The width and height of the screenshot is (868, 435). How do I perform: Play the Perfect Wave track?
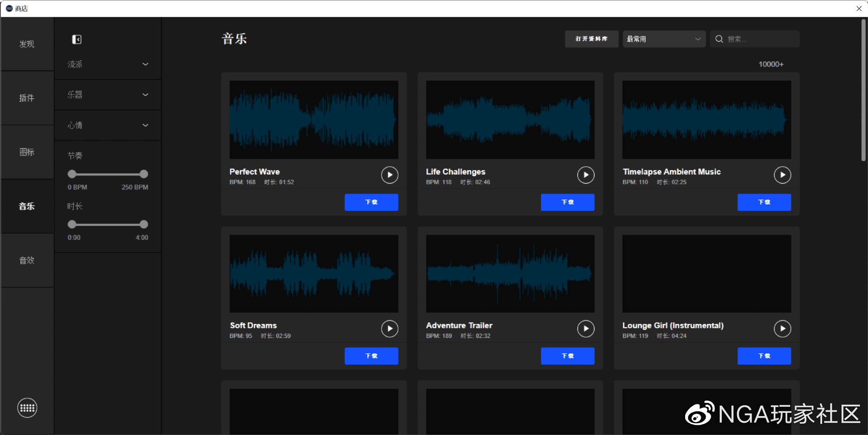(x=389, y=175)
